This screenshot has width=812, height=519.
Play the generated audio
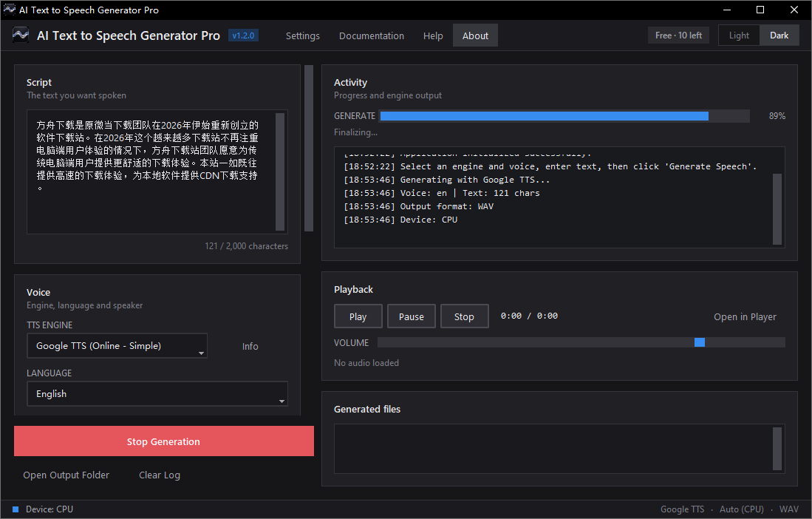pyautogui.click(x=358, y=316)
